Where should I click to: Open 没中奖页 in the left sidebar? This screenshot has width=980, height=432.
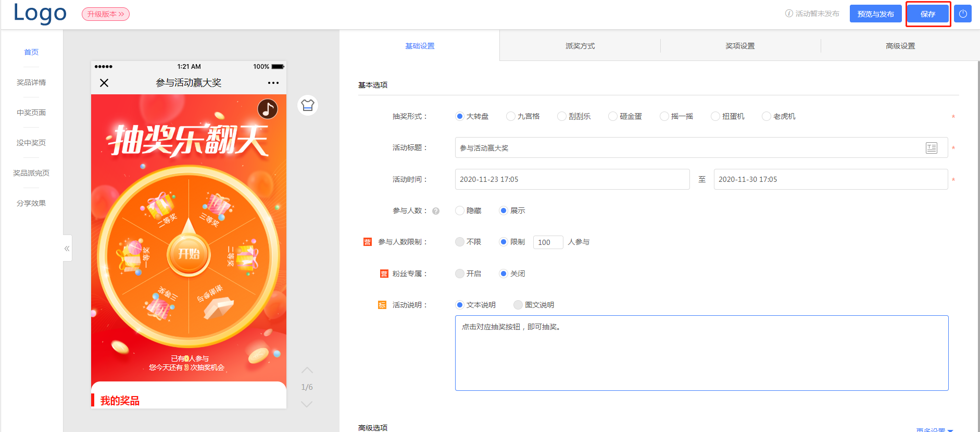click(31, 143)
